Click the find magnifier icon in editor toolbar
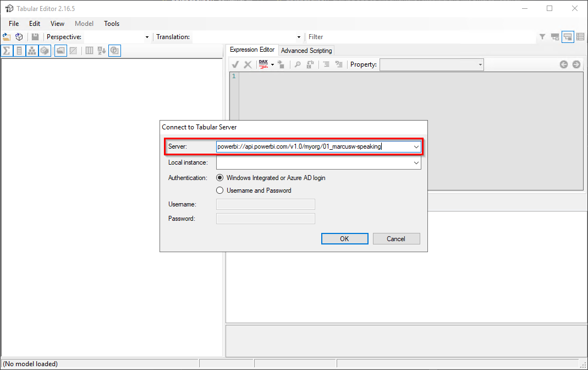 tap(298, 64)
